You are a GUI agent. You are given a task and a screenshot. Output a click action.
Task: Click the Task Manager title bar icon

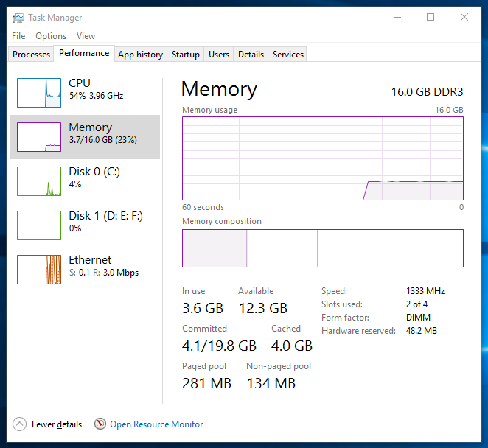pos(18,18)
